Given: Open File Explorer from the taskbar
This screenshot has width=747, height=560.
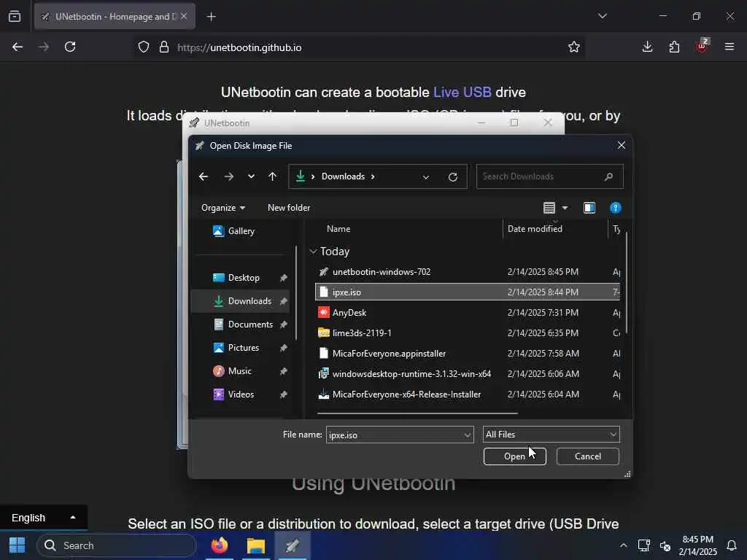Looking at the screenshot, I should coord(256,545).
